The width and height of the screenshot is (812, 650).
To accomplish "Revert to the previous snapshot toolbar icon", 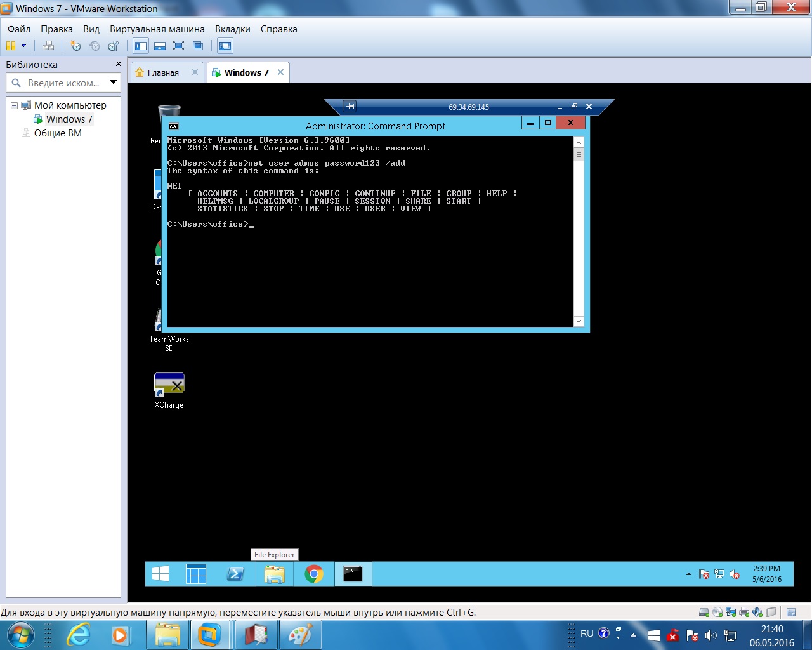I will pos(95,46).
